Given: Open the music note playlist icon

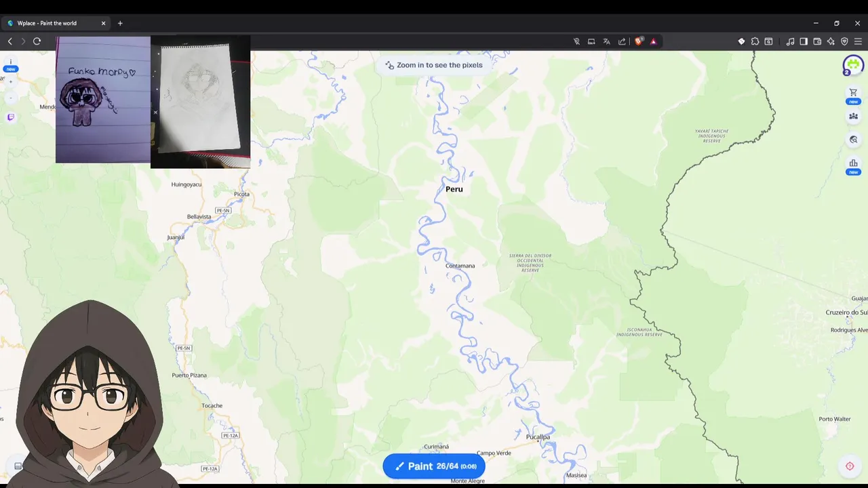Looking at the screenshot, I should 790,41.
